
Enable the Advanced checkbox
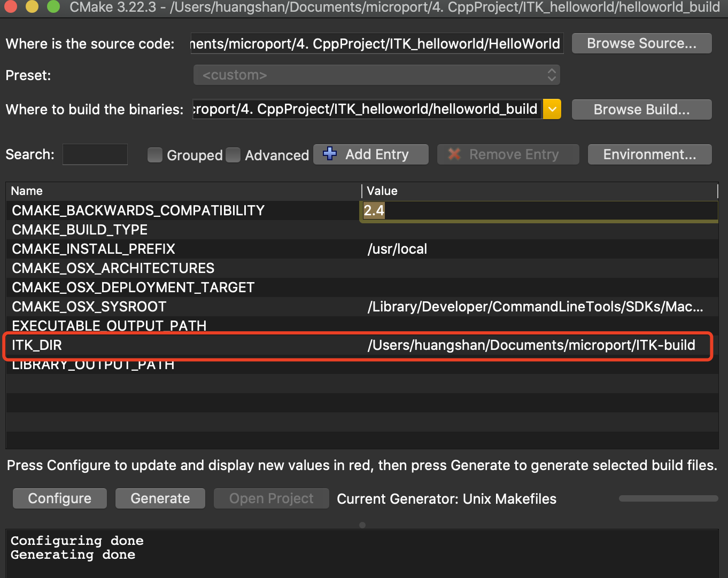coord(233,155)
